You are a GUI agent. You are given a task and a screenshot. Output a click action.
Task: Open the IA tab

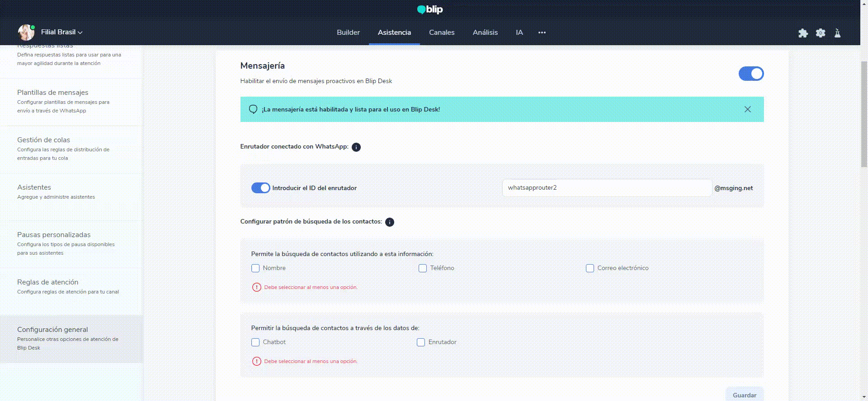pyautogui.click(x=519, y=33)
